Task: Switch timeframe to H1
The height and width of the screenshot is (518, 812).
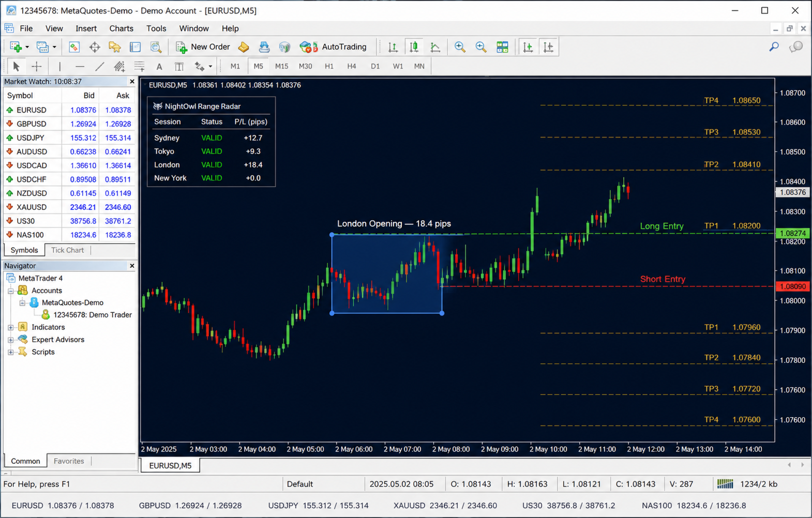Action: (x=329, y=66)
